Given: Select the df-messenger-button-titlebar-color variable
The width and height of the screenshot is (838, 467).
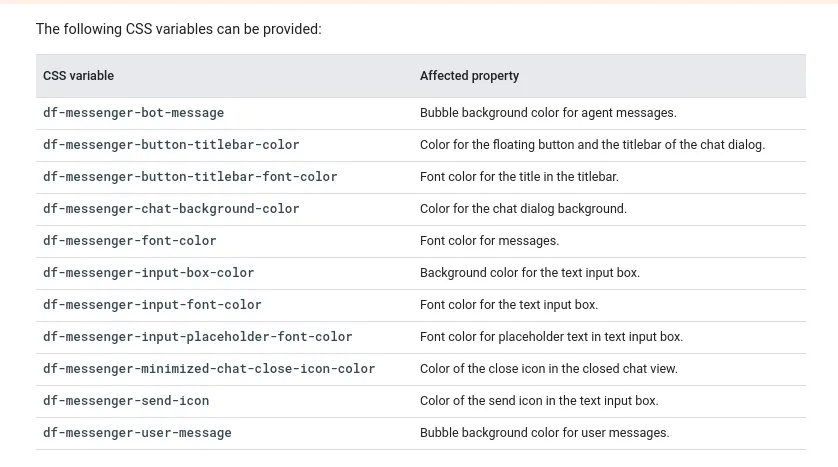Looking at the screenshot, I should pos(171,145).
